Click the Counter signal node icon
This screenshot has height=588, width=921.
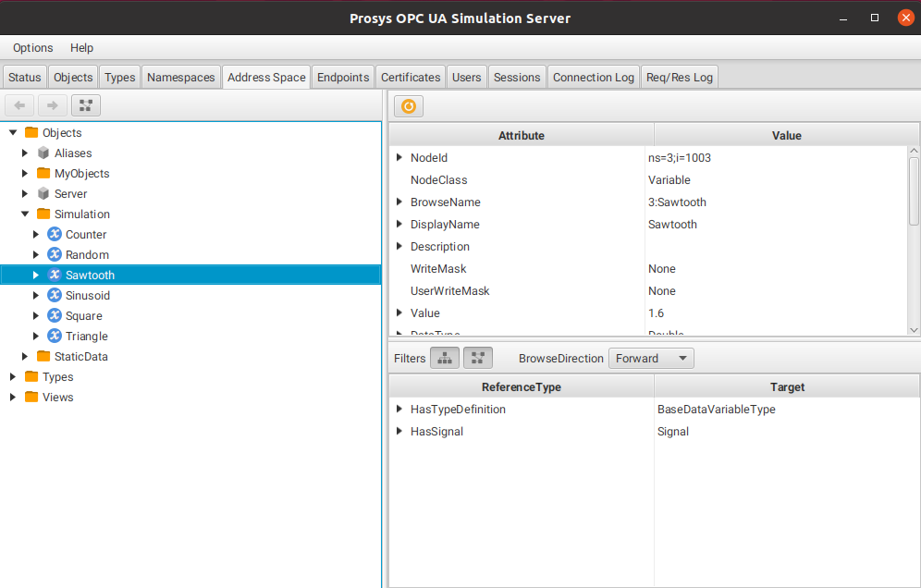[54, 234]
